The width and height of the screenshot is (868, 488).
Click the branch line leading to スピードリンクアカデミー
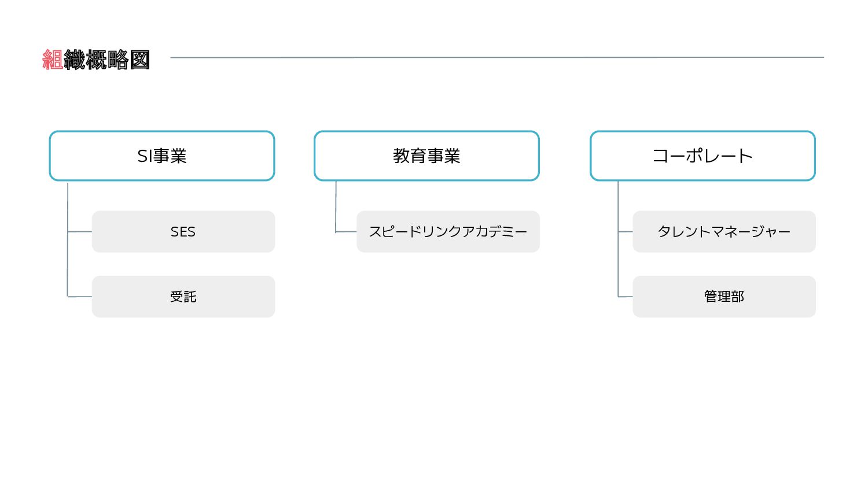pyautogui.click(x=346, y=232)
